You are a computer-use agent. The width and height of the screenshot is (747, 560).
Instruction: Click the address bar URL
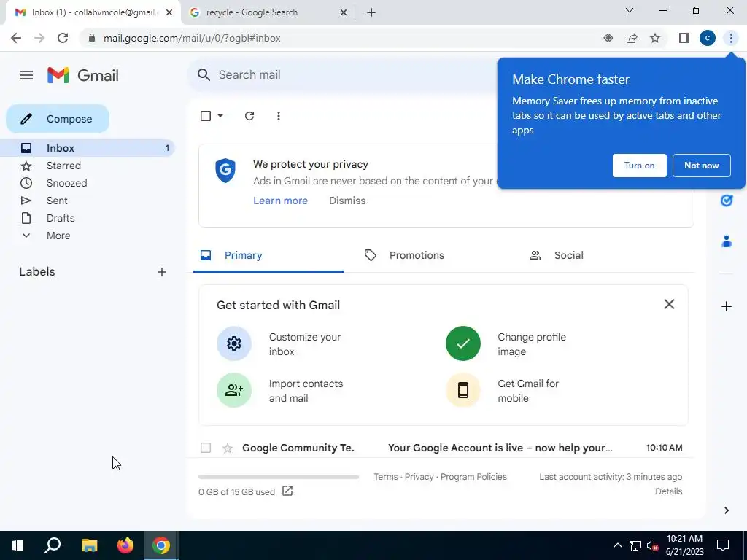192,38
